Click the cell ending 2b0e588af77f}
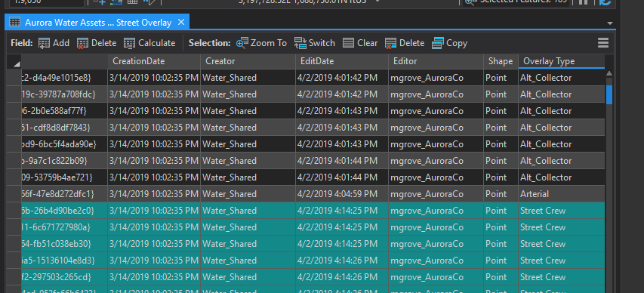This screenshot has width=644, height=293. click(x=64, y=111)
